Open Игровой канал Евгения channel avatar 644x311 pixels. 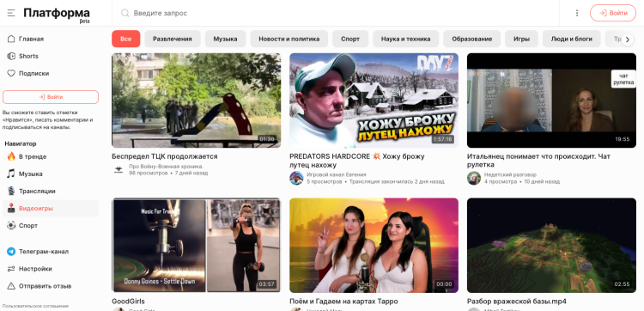pos(296,178)
